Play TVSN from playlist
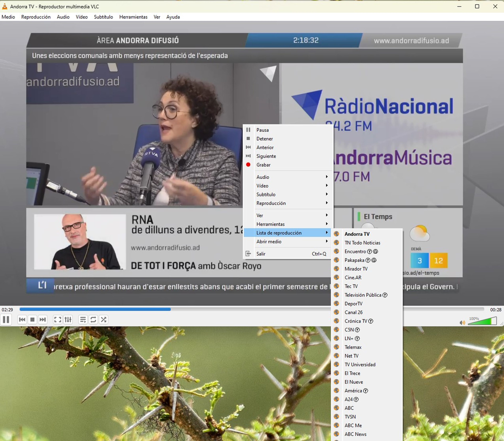 [x=367, y=417]
